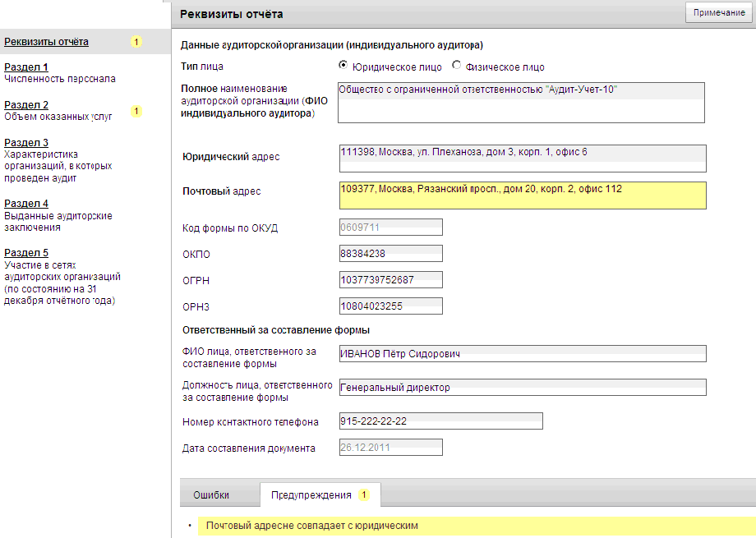Click the count badge on Предупреждения tab
This screenshot has width=756, height=538.
click(364, 494)
